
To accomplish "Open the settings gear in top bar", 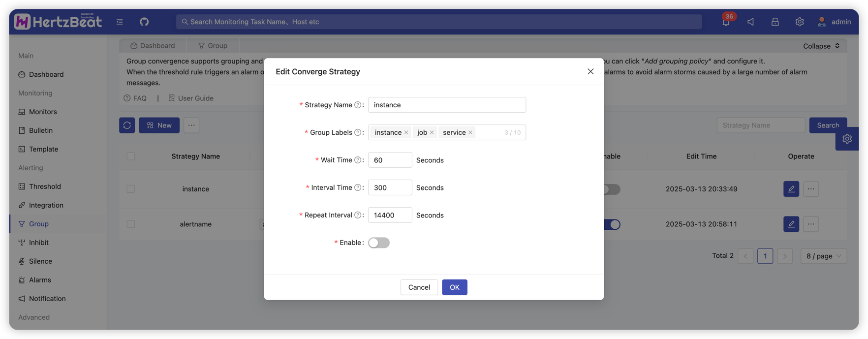I will (x=800, y=22).
